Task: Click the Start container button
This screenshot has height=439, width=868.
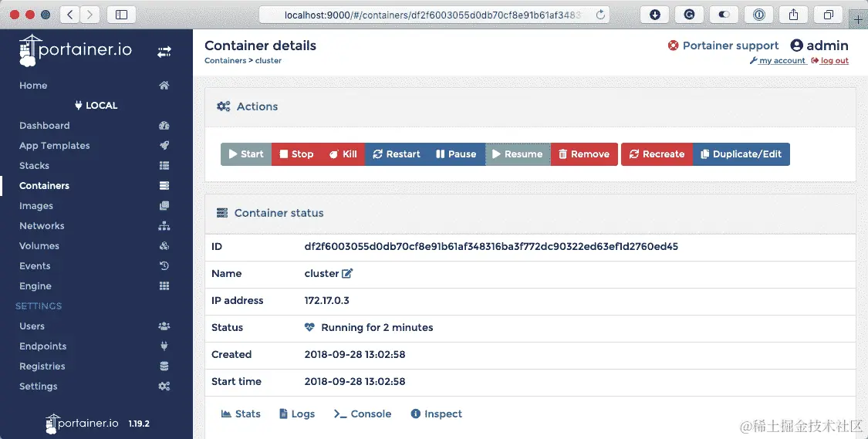Action: 246,154
